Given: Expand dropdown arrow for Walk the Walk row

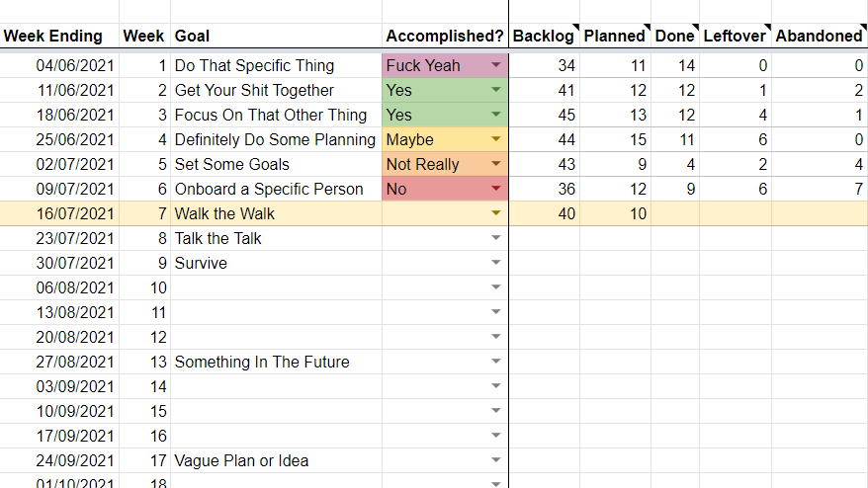Looking at the screenshot, I should coord(496,213).
